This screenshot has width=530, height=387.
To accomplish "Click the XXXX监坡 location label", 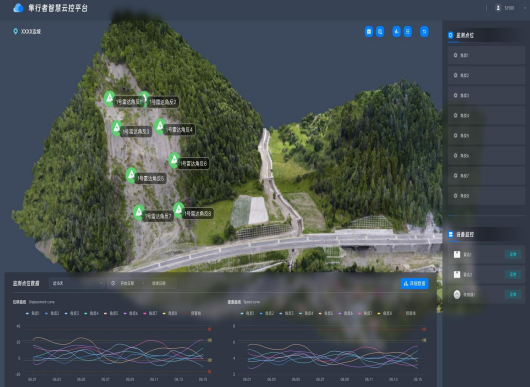I will click(31, 31).
